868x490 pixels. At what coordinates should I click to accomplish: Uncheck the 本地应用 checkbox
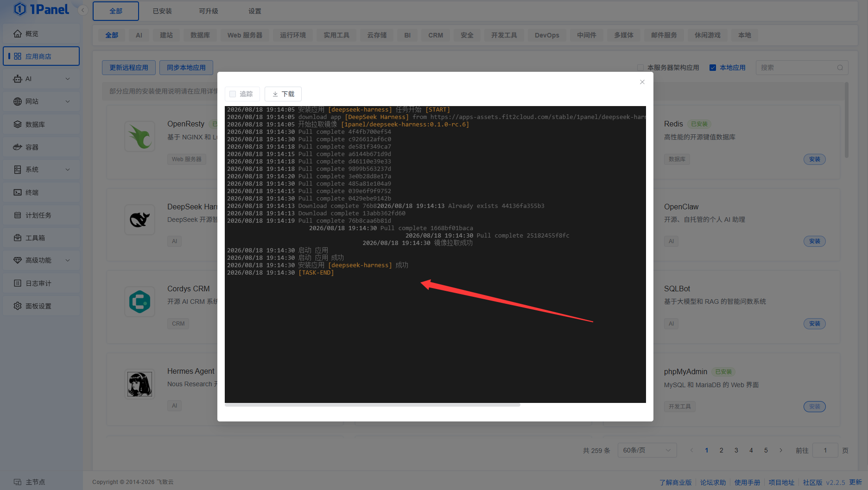coord(713,68)
